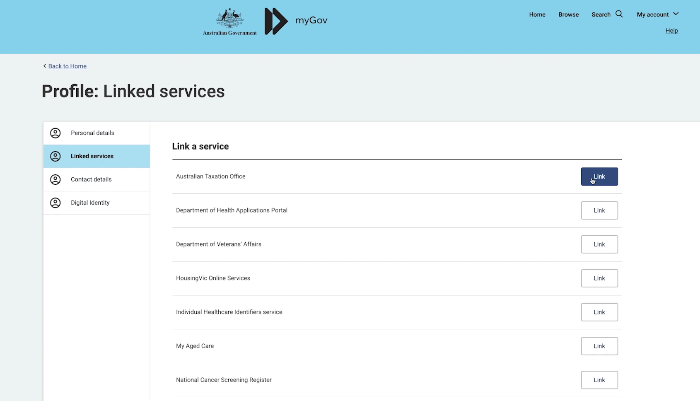Follow the Back to Home link
This screenshot has width=700, height=401.
tap(67, 66)
